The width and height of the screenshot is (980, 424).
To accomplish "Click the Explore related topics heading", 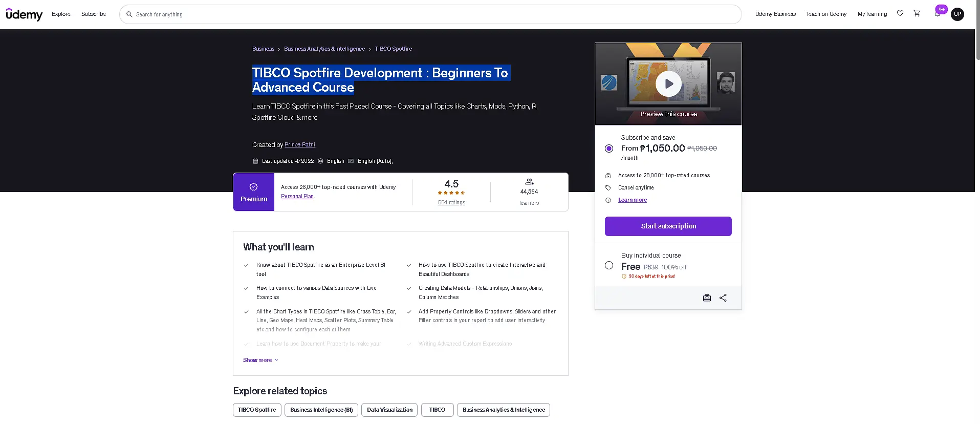I will [280, 391].
